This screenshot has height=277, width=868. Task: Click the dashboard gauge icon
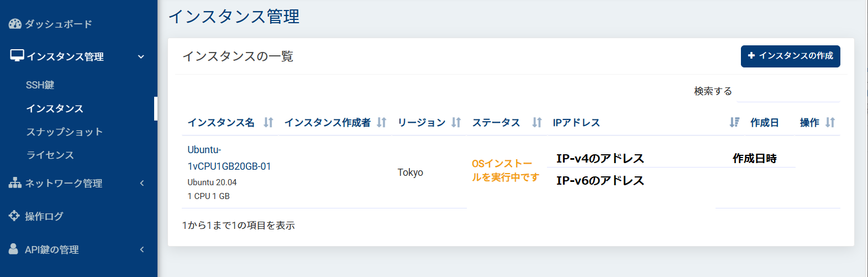15,24
